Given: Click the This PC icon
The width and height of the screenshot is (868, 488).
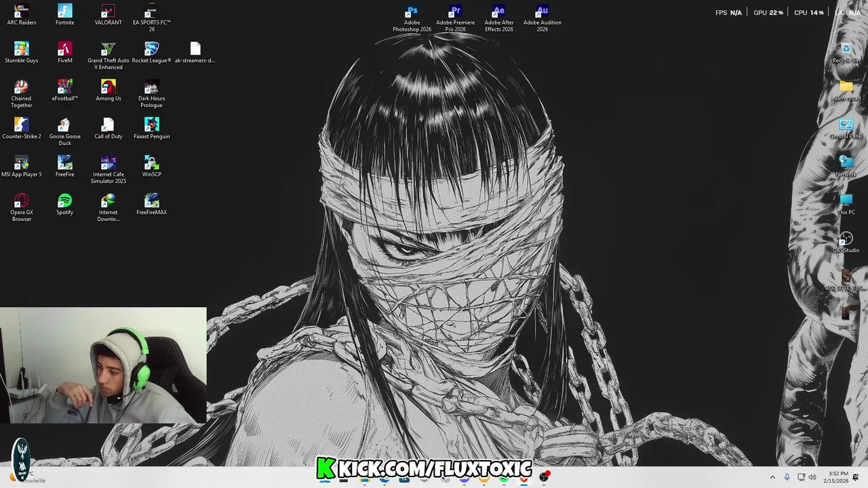Looking at the screenshot, I should pyautogui.click(x=846, y=205).
